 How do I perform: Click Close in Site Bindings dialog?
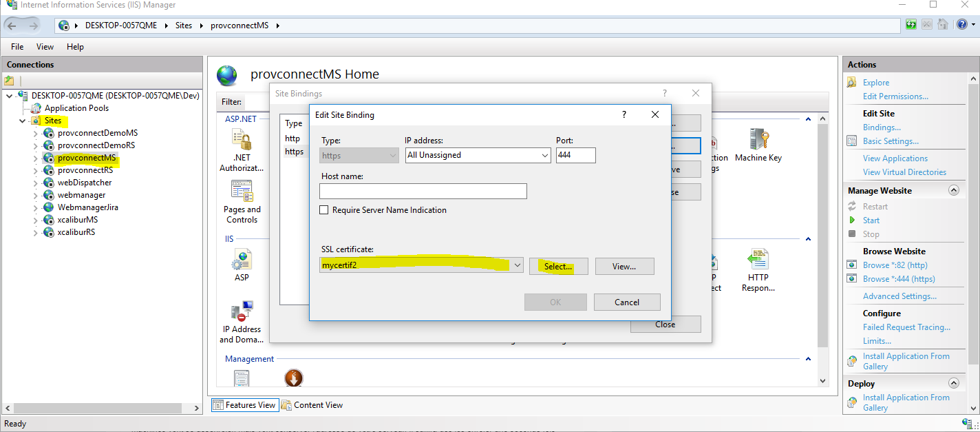coord(665,325)
